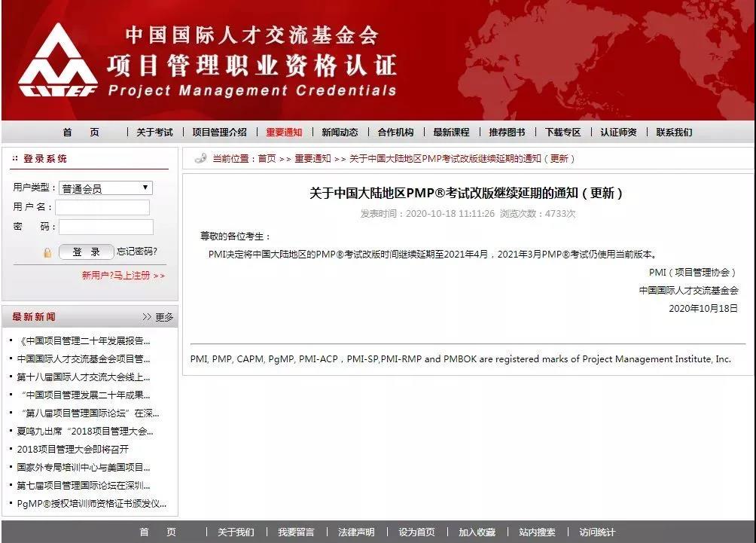The image size is (756, 543).
Task: Focus the 密码 input field
Action: pyautogui.click(x=106, y=227)
